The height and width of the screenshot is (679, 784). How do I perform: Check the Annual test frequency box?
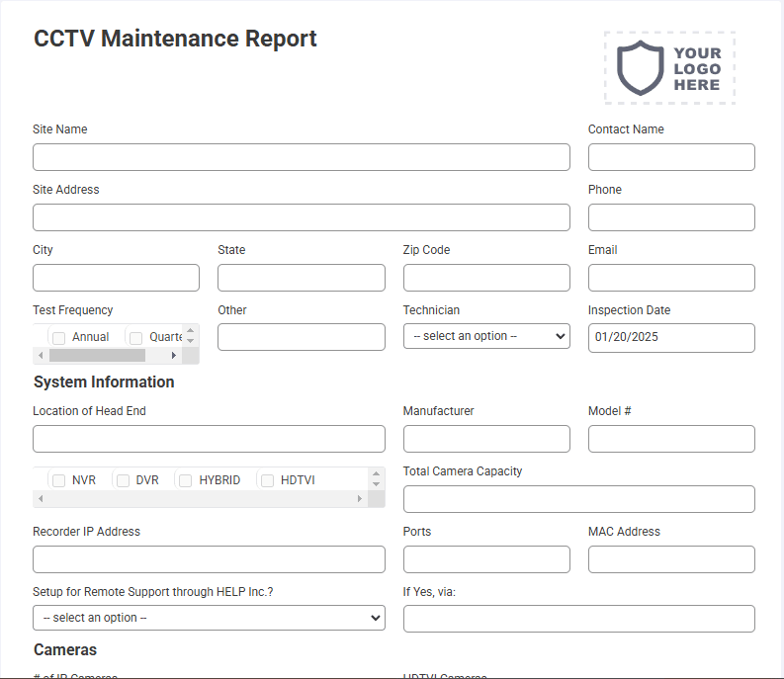pos(59,338)
